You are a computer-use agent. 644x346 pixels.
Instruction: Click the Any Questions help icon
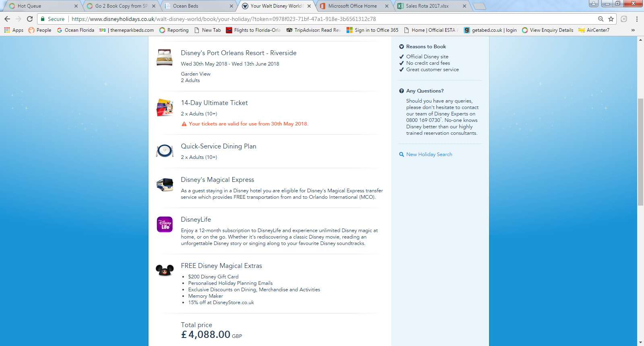[401, 91]
